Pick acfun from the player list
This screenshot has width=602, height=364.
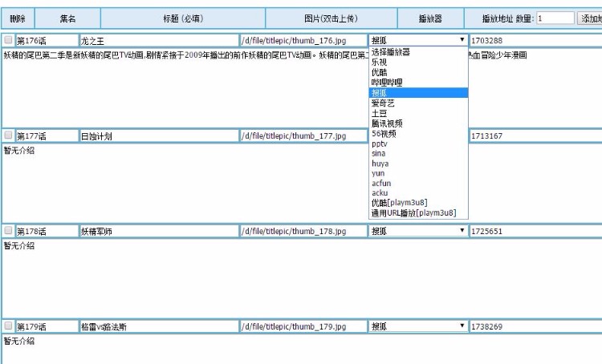pyautogui.click(x=418, y=183)
